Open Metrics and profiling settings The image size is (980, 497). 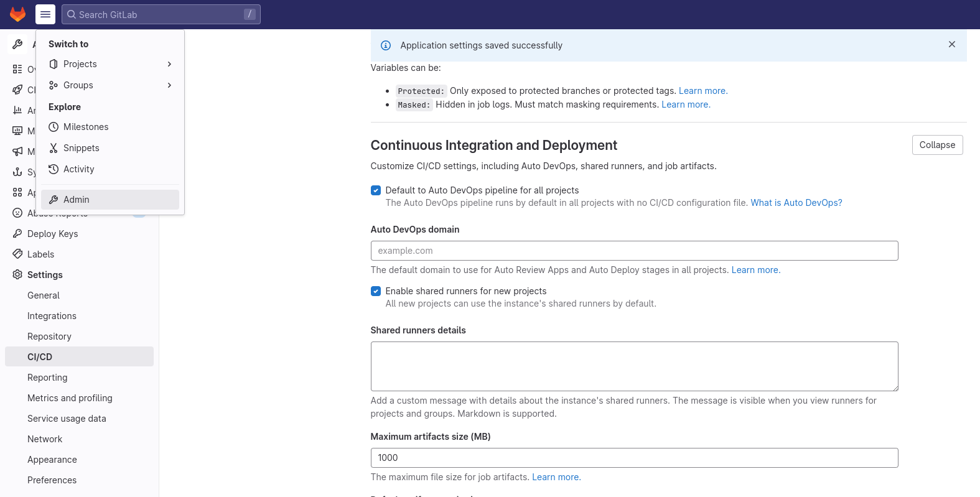tap(70, 398)
